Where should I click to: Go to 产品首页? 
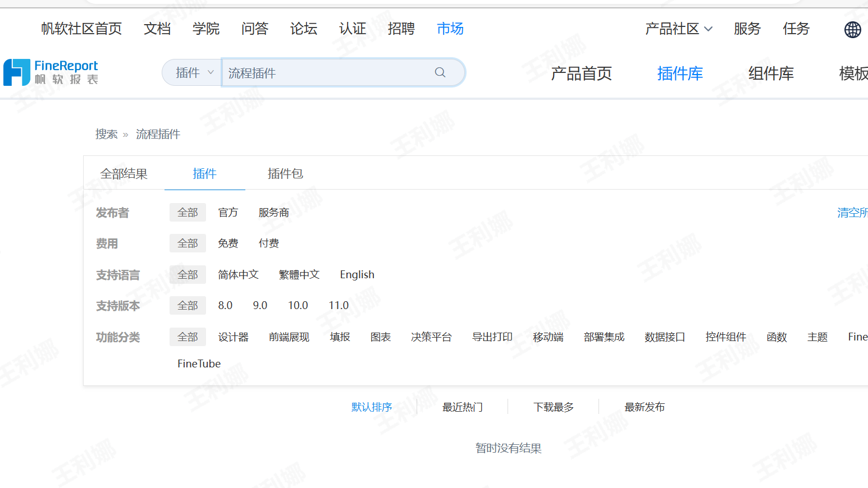point(581,73)
